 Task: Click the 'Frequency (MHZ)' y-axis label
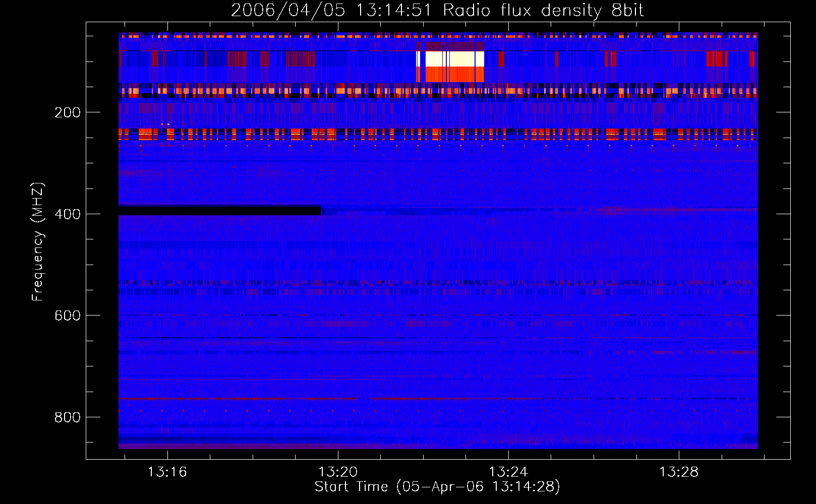38,242
